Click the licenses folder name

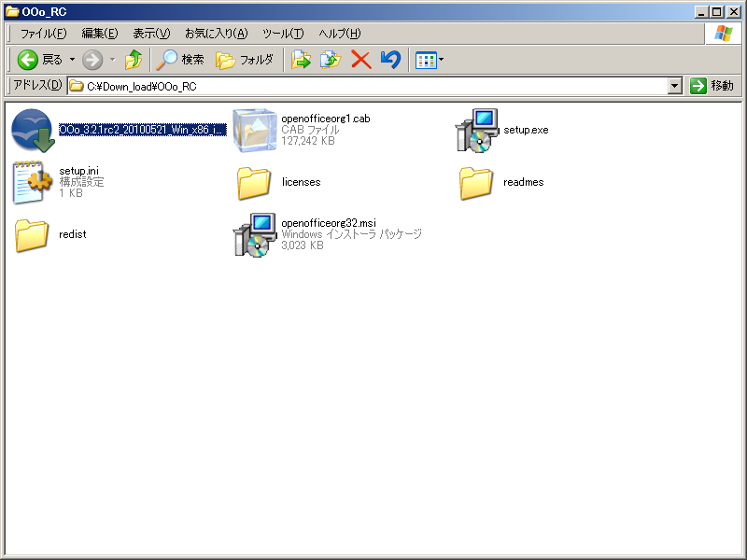tap(301, 182)
